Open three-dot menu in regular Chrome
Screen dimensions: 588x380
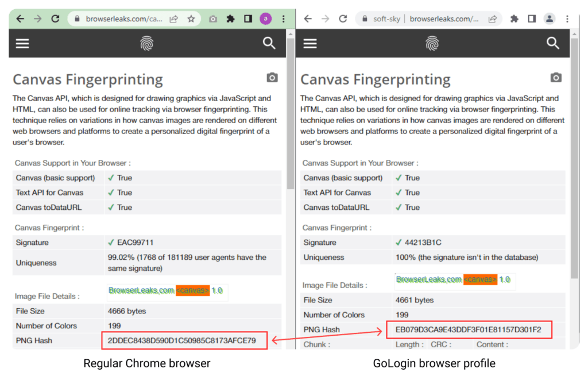click(x=284, y=19)
